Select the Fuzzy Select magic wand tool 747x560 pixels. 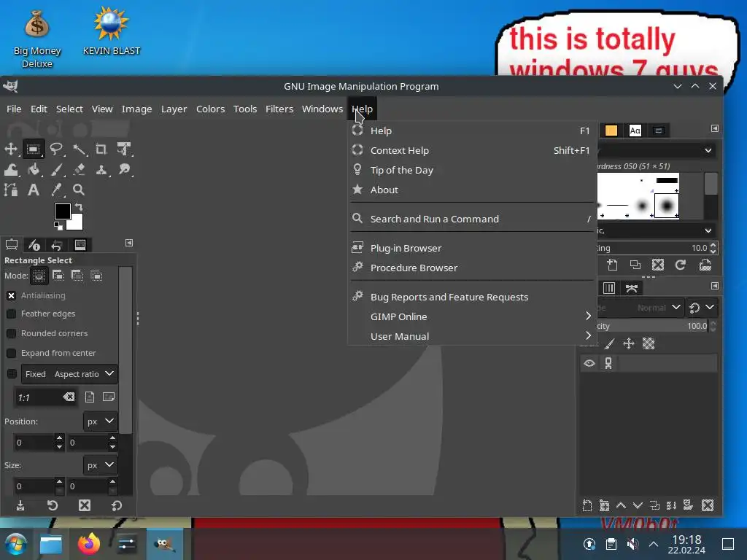click(x=79, y=149)
